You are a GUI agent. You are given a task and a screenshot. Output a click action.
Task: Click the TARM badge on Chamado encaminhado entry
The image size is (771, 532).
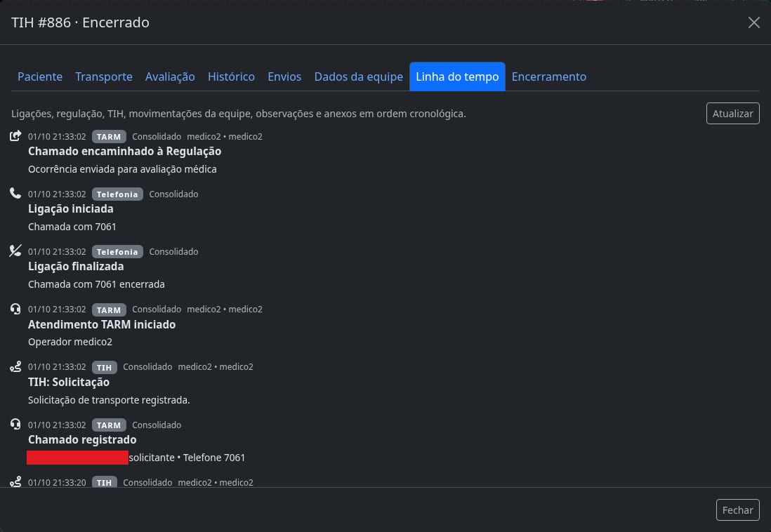coord(109,137)
